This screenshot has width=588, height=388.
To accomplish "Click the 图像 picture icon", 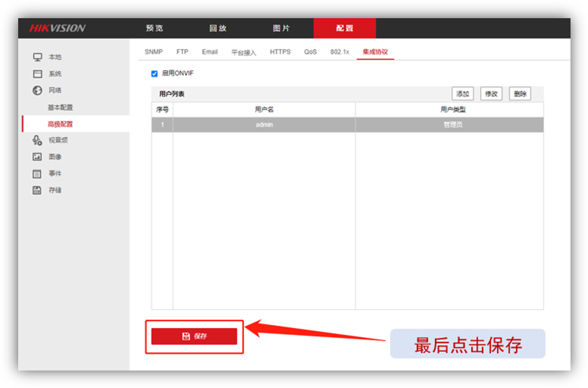I will click(x=37, y=157).
